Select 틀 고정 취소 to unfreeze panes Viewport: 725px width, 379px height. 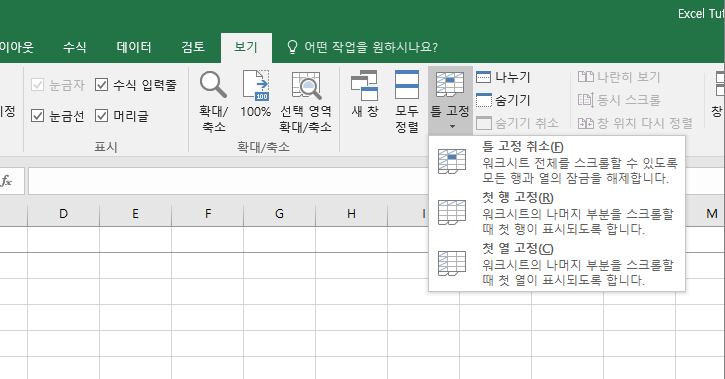point(557,162)
